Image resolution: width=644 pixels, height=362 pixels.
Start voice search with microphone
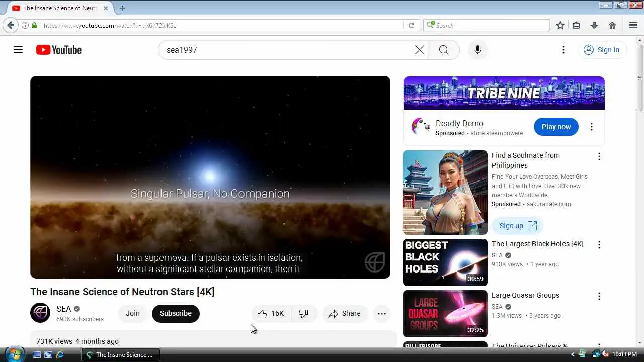(x=478, y=50)
